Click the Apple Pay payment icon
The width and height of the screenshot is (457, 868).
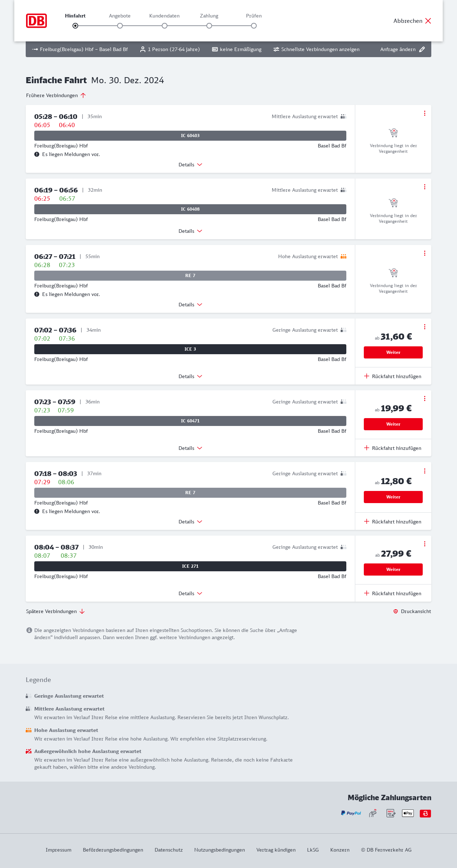click(x=408, y=813)
